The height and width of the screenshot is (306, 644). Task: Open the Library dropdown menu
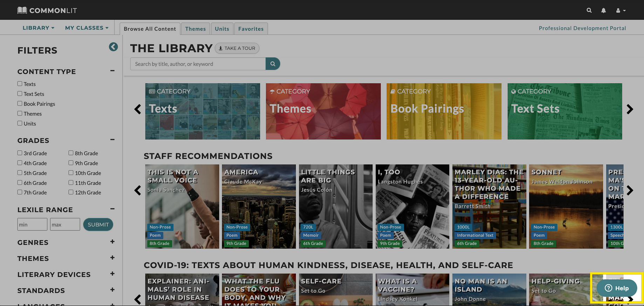coord(39,28)
